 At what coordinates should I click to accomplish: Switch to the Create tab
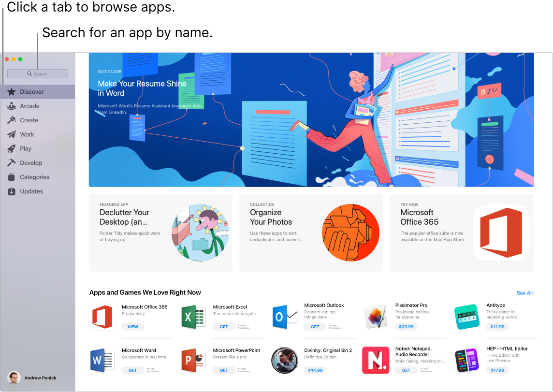coord(29,120)
